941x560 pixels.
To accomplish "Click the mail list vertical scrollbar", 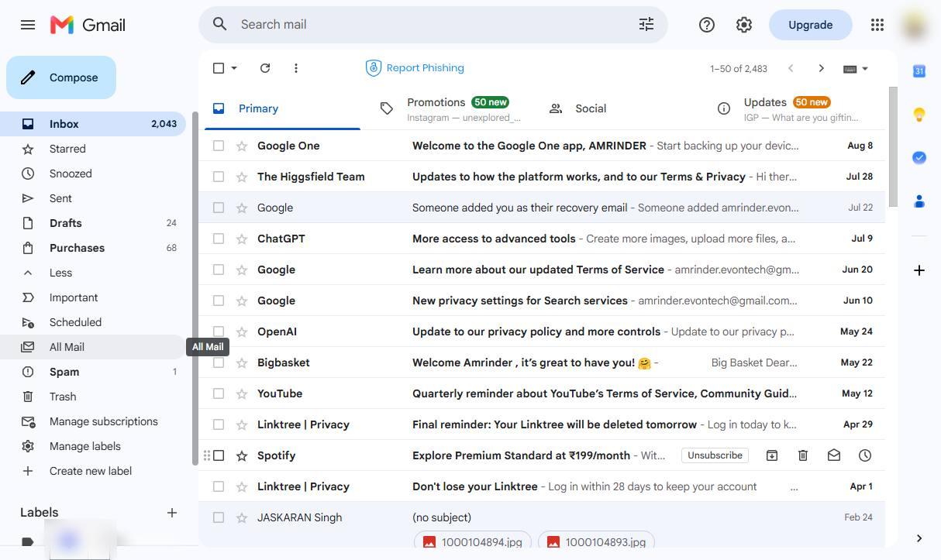I will (x=892, y=147).
